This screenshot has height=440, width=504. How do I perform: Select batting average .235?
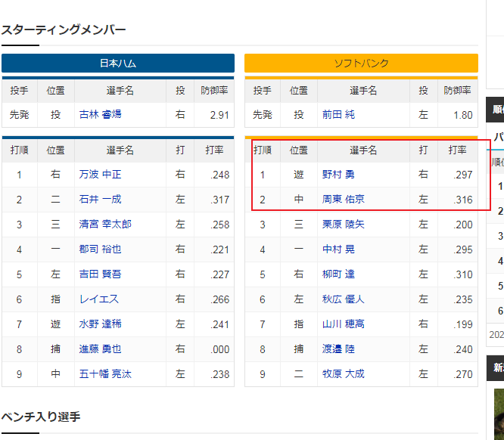pos(463,299)
